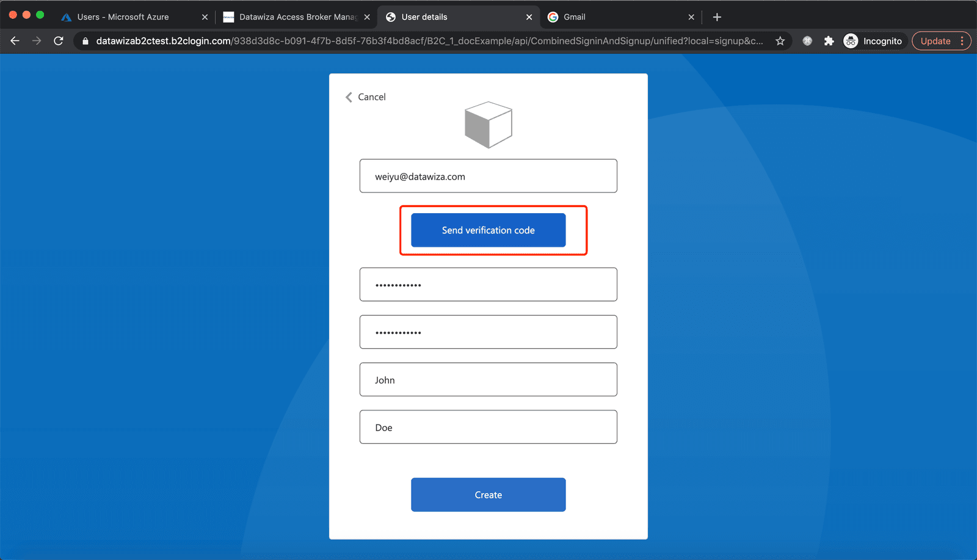Focus the first password field
Screen dimensions: 977x560
click(488, 285)
